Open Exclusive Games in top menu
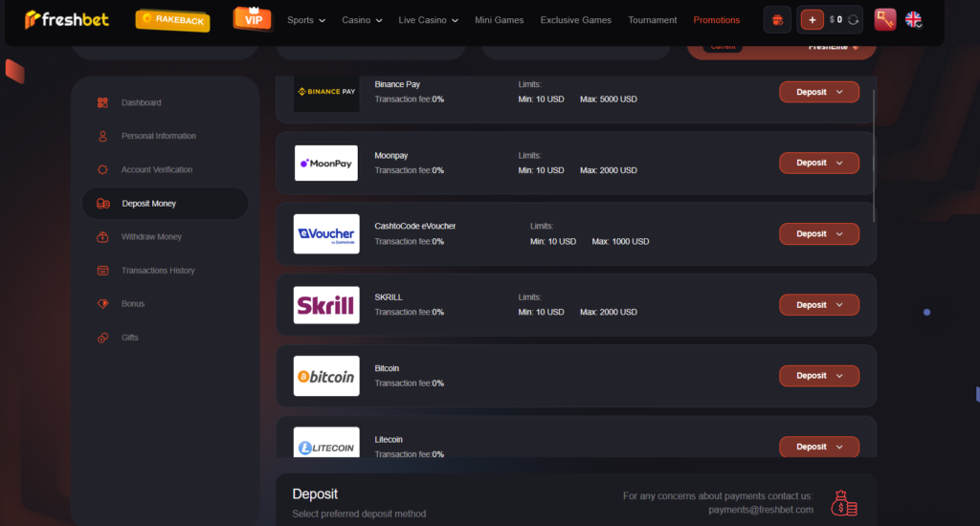 pyautogui.click(x=575, y=20)
